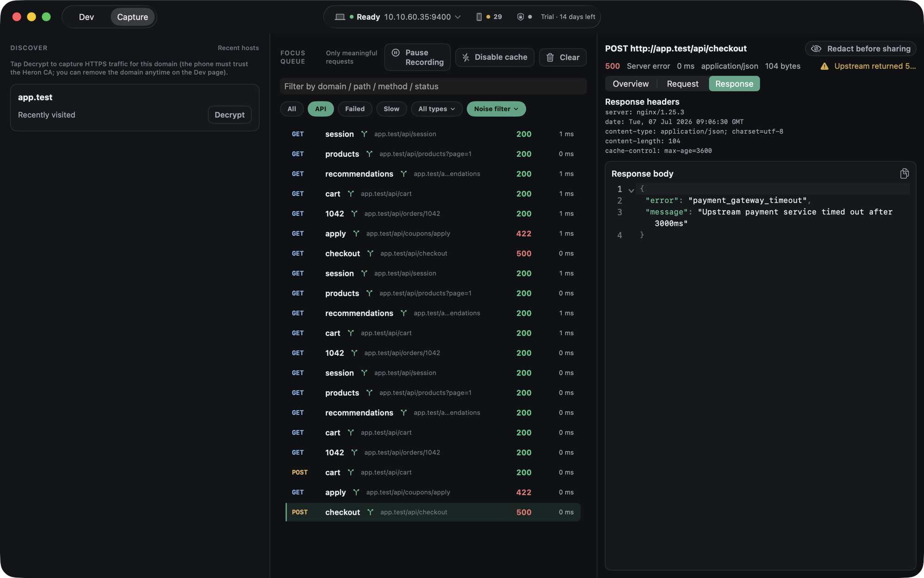Click the phone device icon showing 29
This screenshot has height=578, width=924.
pos(479,17)
